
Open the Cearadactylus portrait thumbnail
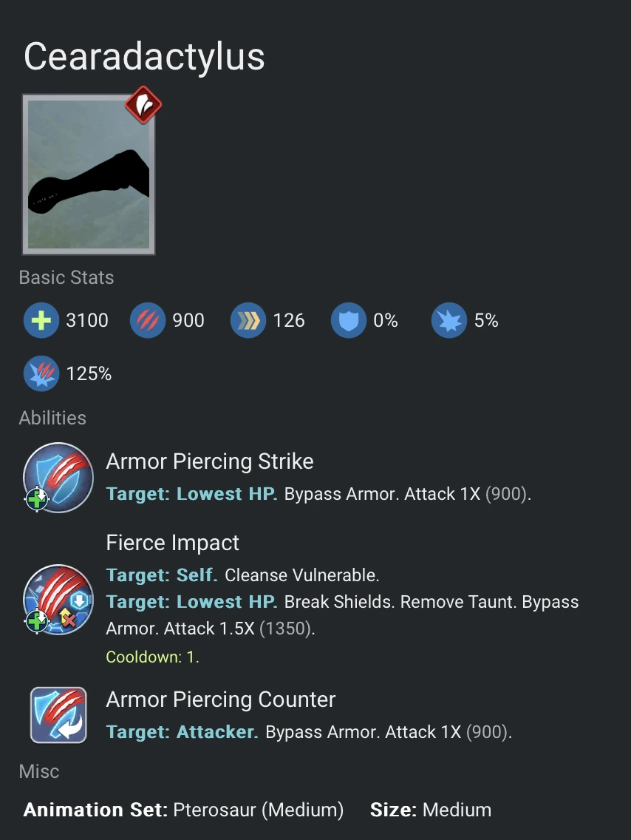[88, 175]
